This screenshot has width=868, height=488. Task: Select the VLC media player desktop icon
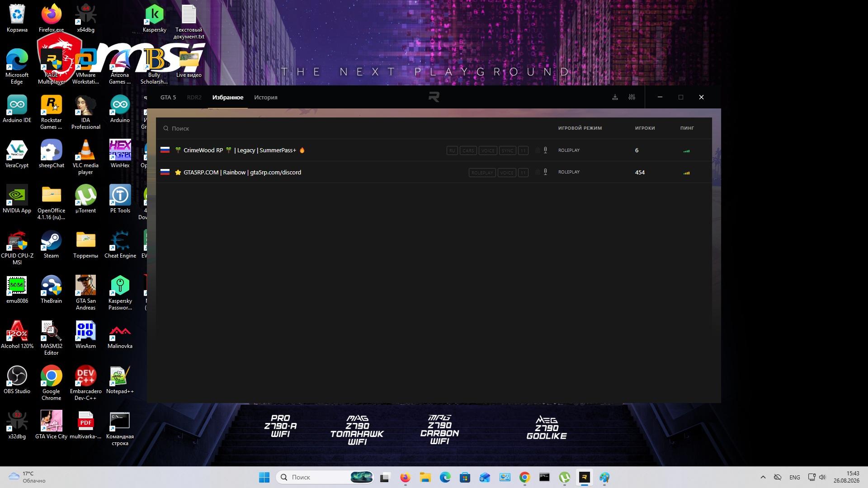point(86,157)
